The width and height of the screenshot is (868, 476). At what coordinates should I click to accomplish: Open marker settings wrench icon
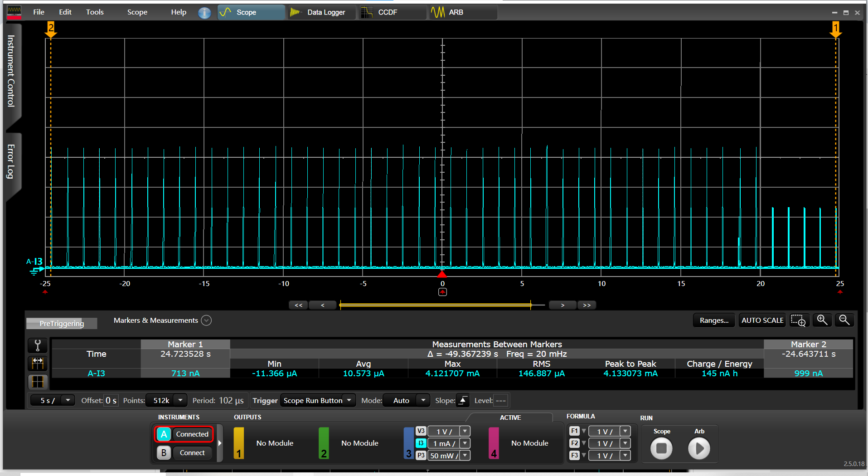point(38,345)
